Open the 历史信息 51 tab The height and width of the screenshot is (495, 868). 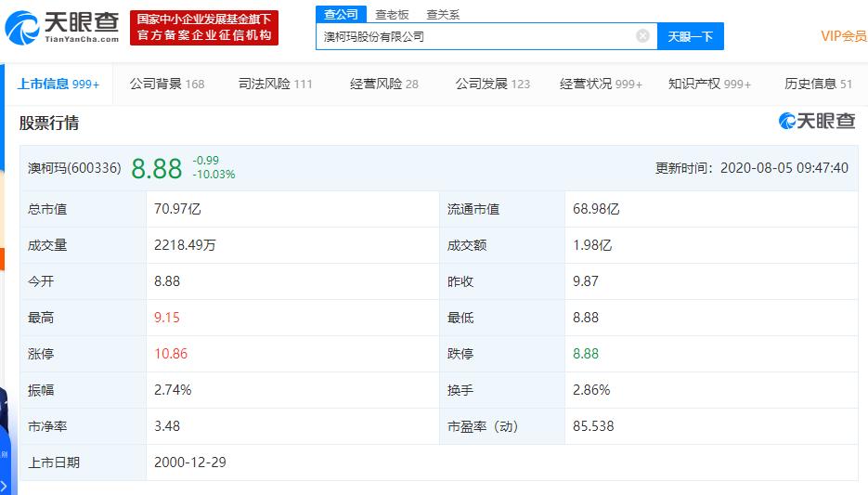818,84
